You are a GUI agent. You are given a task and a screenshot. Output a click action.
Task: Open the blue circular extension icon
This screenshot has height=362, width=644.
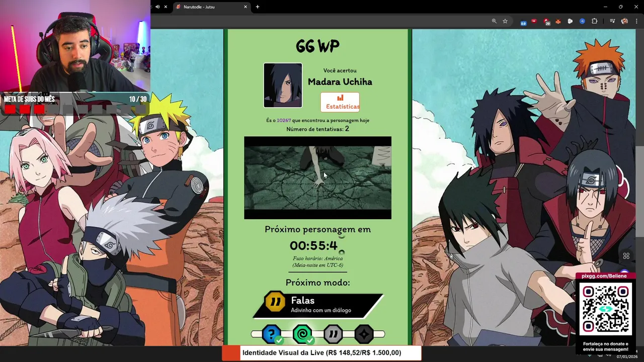click(x=582, y=21)
